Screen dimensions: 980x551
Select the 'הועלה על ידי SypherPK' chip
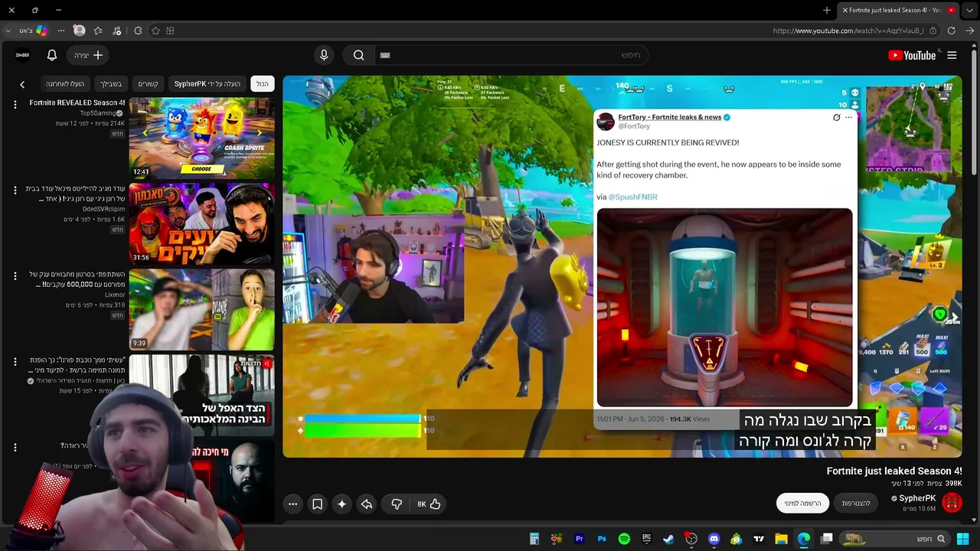pos(207,83)
